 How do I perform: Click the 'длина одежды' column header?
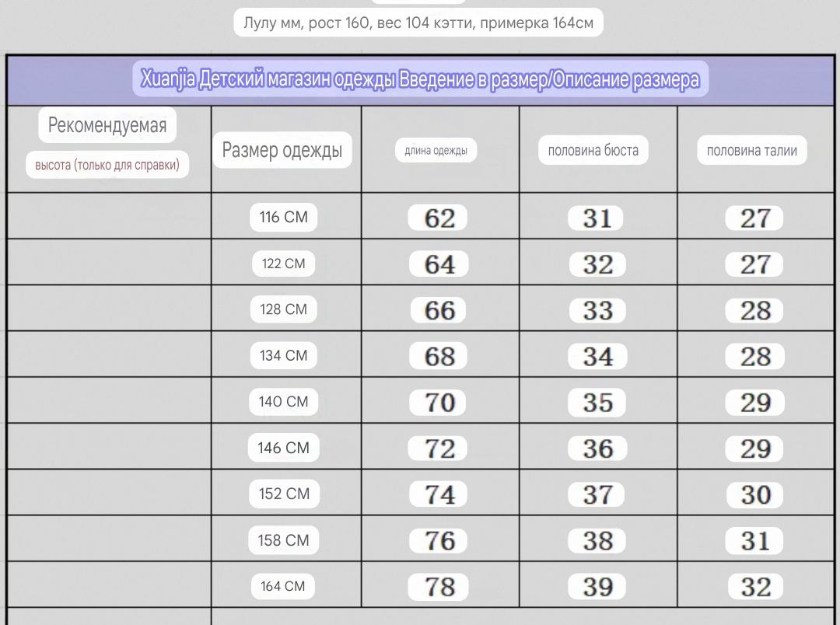click(x=436, y=151)
